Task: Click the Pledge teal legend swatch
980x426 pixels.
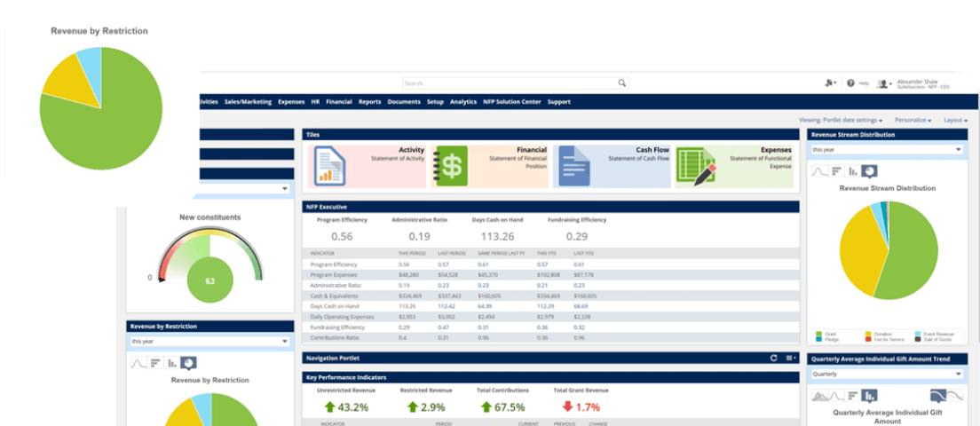Action: click(818, 339)
